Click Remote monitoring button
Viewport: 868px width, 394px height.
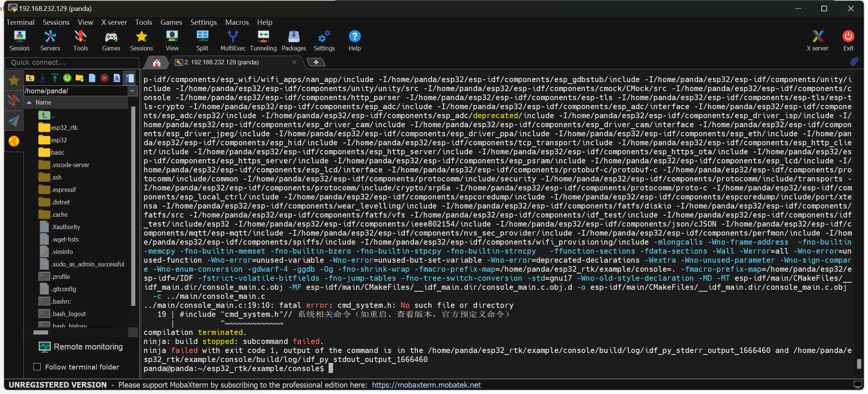click(81, 347)
